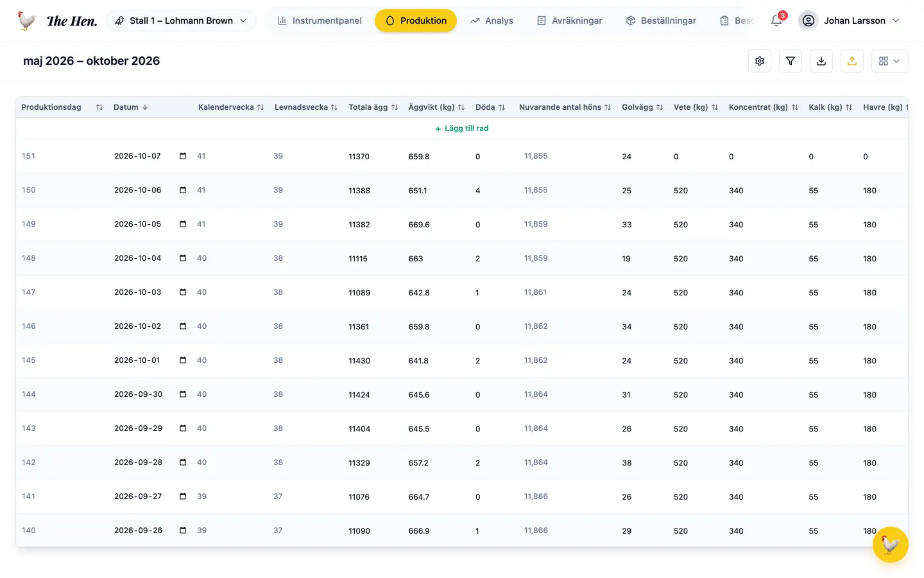
Task: Click The Hen logo
Action: (x=57, y=21)
